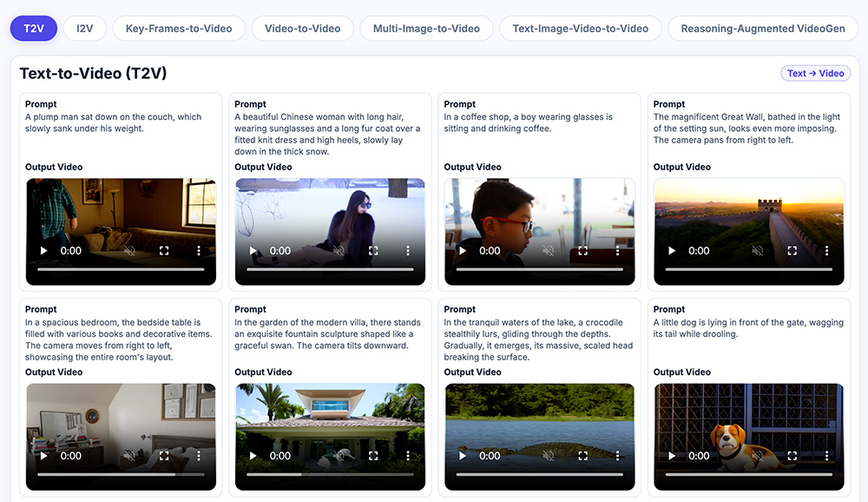Toggle sound on the crocodile video
Viewport: 868px width, 502px height.
click(548, 456)
